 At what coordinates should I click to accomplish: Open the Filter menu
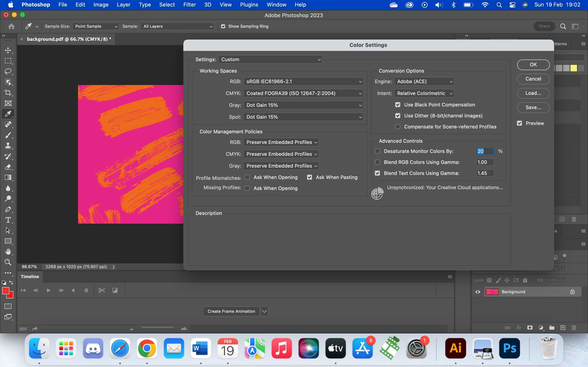[189, 5]
